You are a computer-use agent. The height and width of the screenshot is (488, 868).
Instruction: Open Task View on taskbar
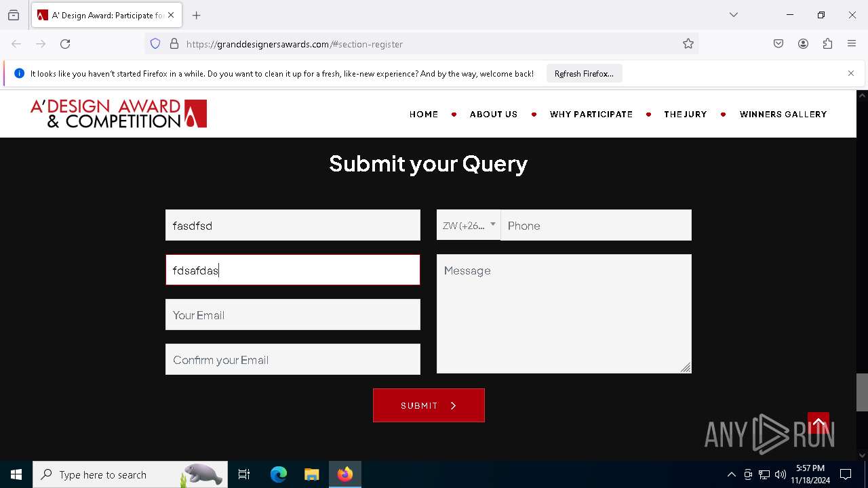(244, 474)
